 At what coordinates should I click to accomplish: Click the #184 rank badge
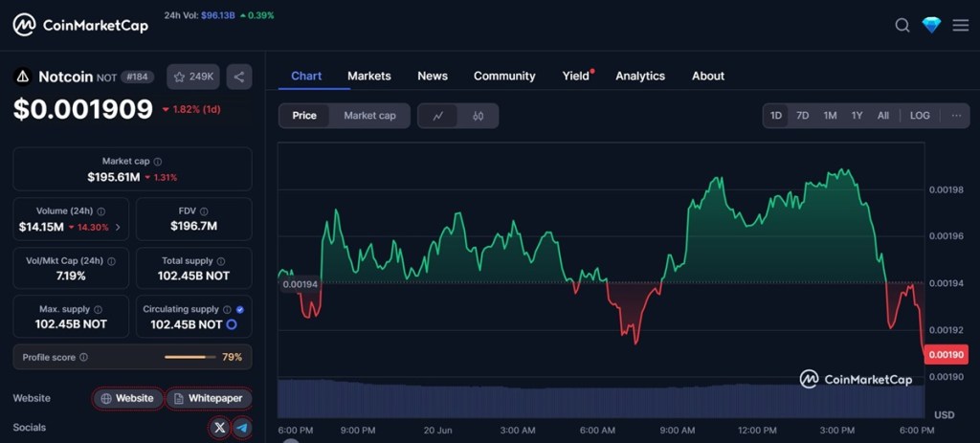[137, 77]
